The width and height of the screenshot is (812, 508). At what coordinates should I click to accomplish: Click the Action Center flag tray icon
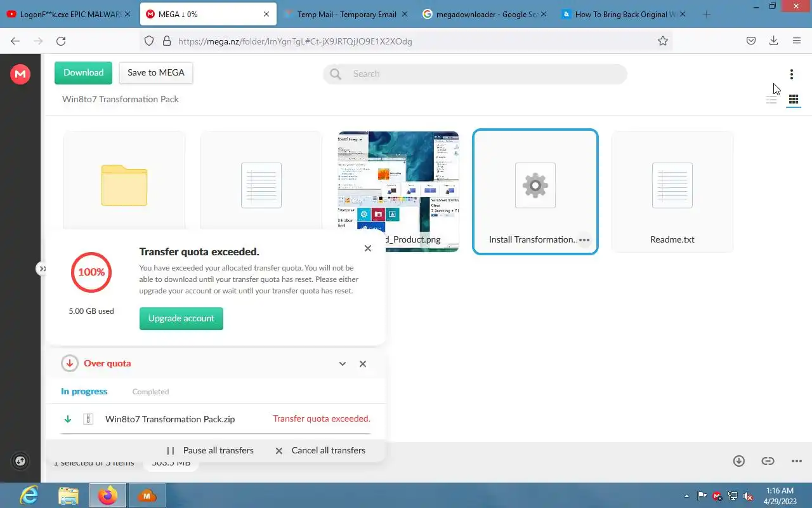tap(702, 496)
